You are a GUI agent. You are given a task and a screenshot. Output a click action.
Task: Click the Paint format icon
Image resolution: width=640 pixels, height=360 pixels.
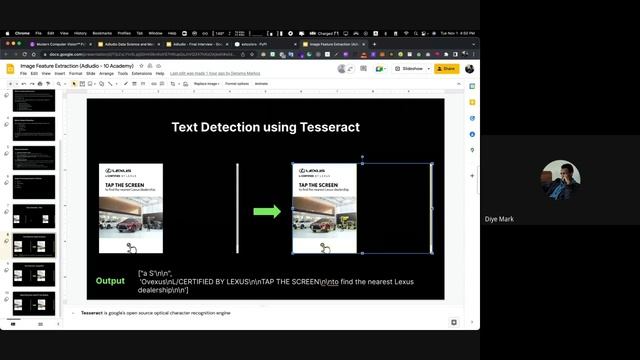tap(48, 84)
